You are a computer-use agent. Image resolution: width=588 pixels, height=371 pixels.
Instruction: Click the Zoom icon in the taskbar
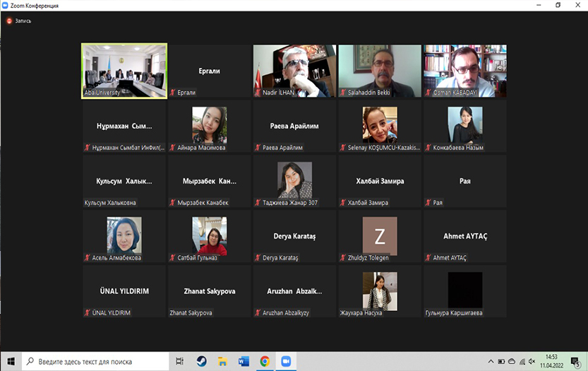(x=286, y=361)
